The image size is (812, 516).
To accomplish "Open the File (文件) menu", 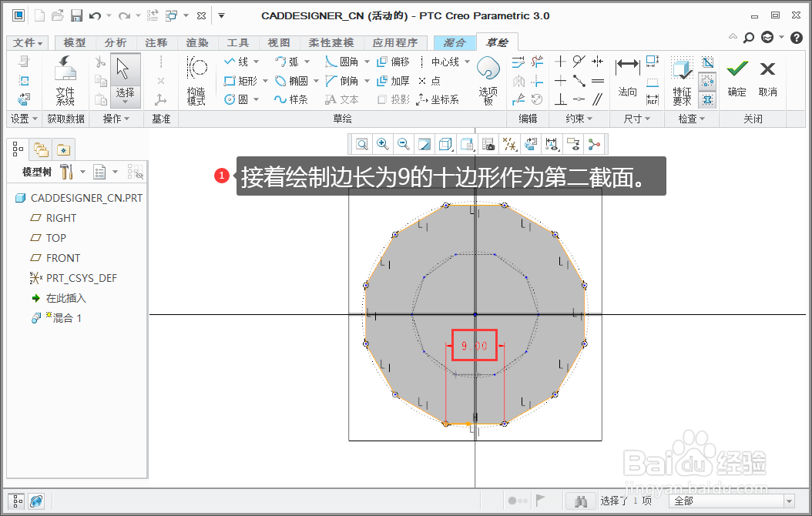I will point(28,42).
